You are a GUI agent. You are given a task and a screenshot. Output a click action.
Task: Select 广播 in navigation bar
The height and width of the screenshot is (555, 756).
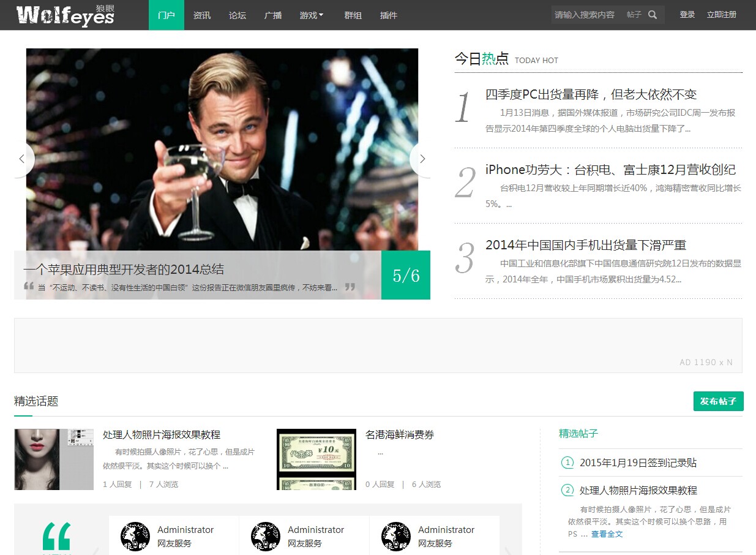tap(273, 15)
